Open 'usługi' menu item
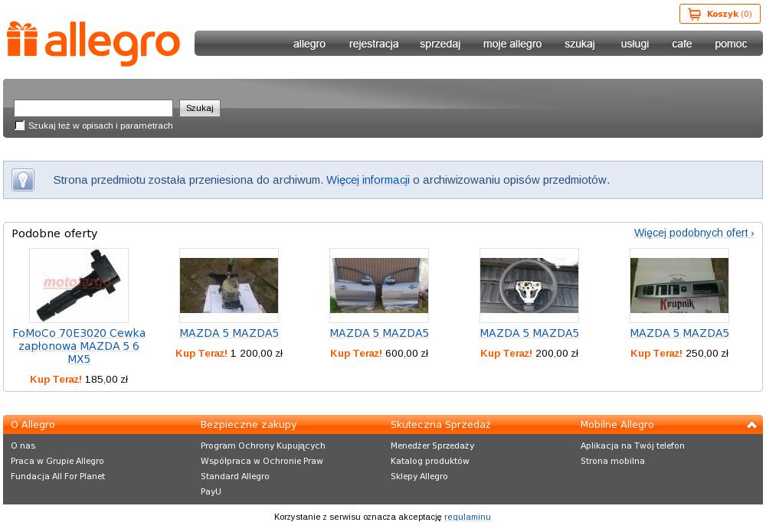 coord(634,44)
